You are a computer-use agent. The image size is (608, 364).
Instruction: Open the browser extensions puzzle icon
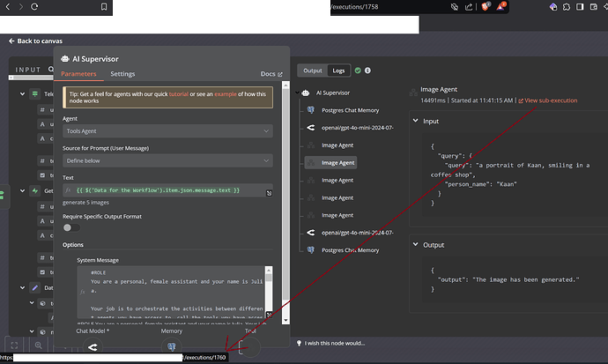pos(567,6)
